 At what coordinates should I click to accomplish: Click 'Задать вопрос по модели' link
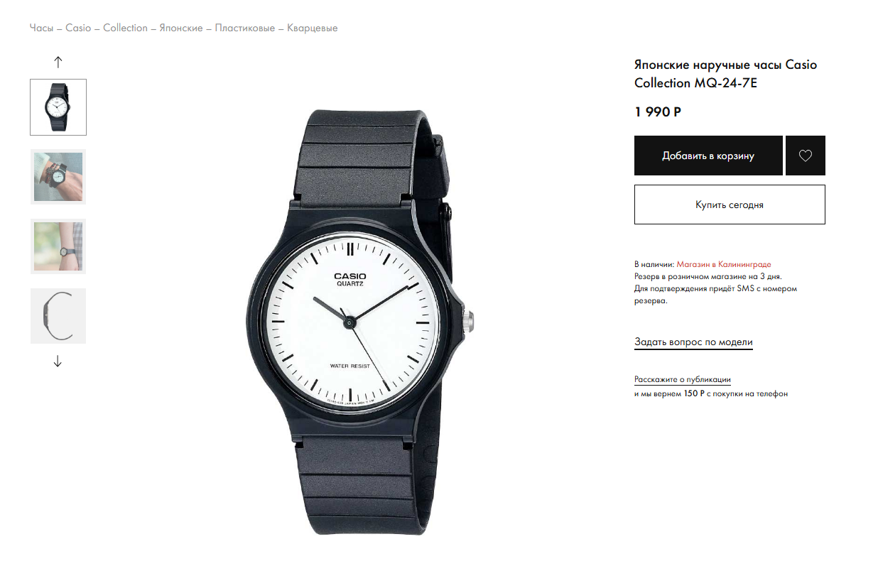[693, 342]
